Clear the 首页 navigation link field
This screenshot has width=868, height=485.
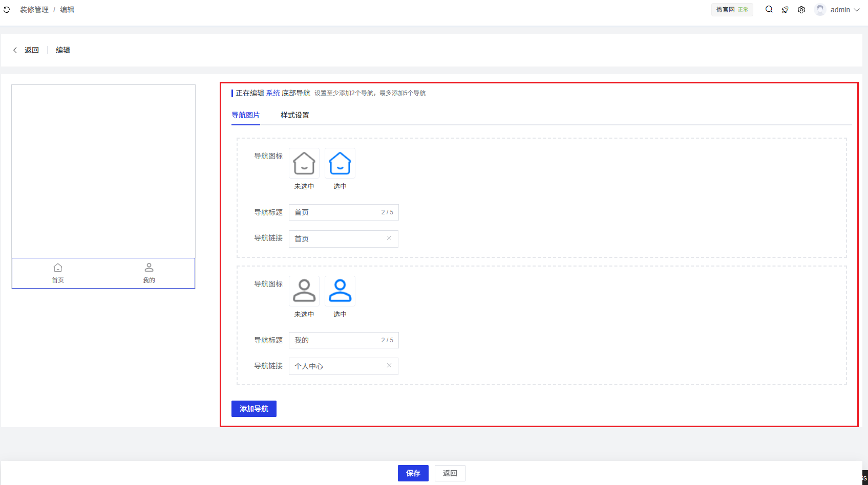point(389,238)
